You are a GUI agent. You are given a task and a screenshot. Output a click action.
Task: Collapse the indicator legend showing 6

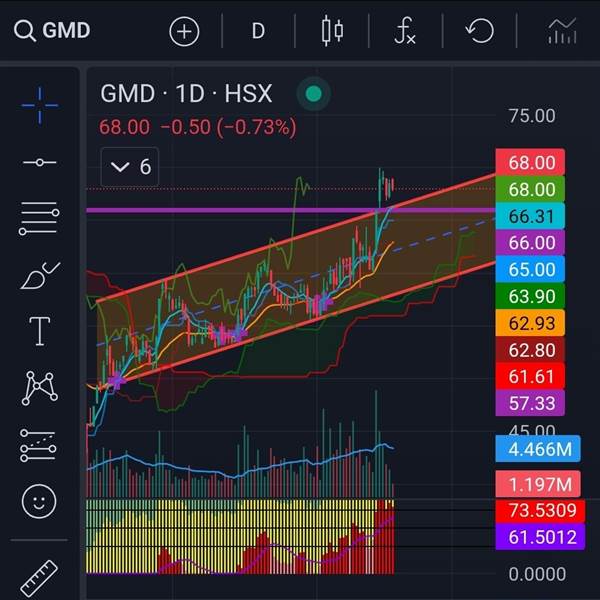130,167
